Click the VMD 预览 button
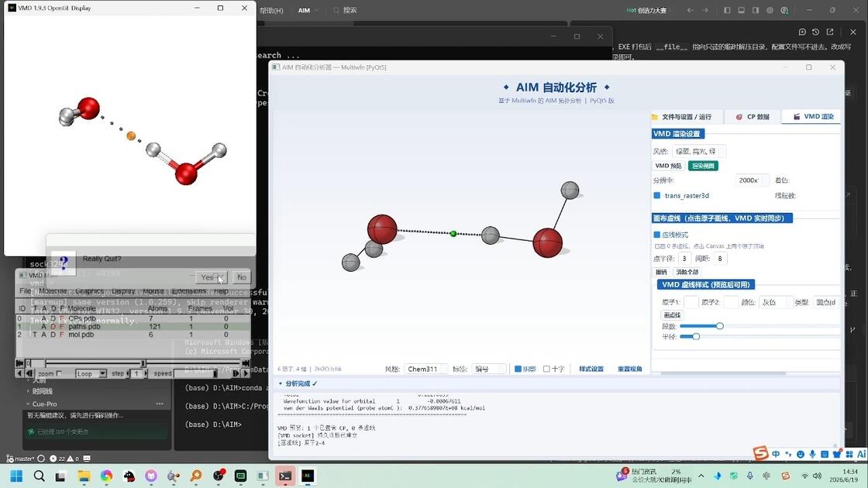This screenshot has height=488, width=868. pos(668,166)
